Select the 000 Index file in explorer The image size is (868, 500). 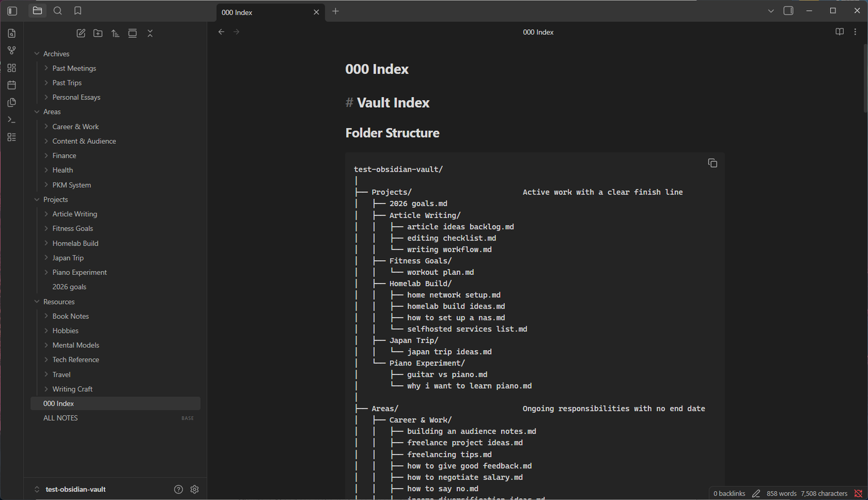tap(116, 403)
